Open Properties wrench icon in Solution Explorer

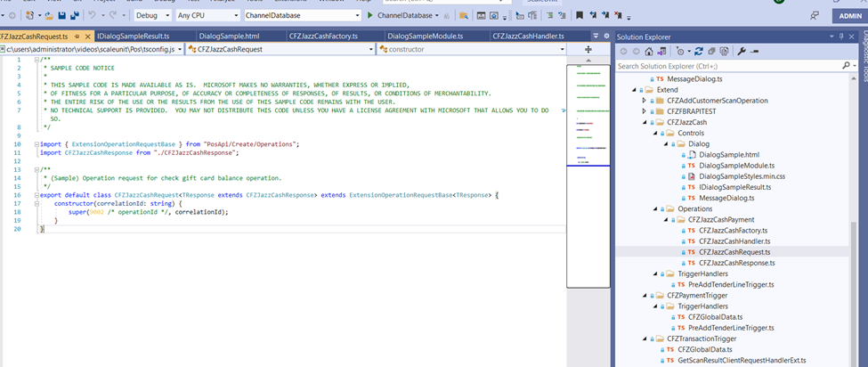pos(742,52)
